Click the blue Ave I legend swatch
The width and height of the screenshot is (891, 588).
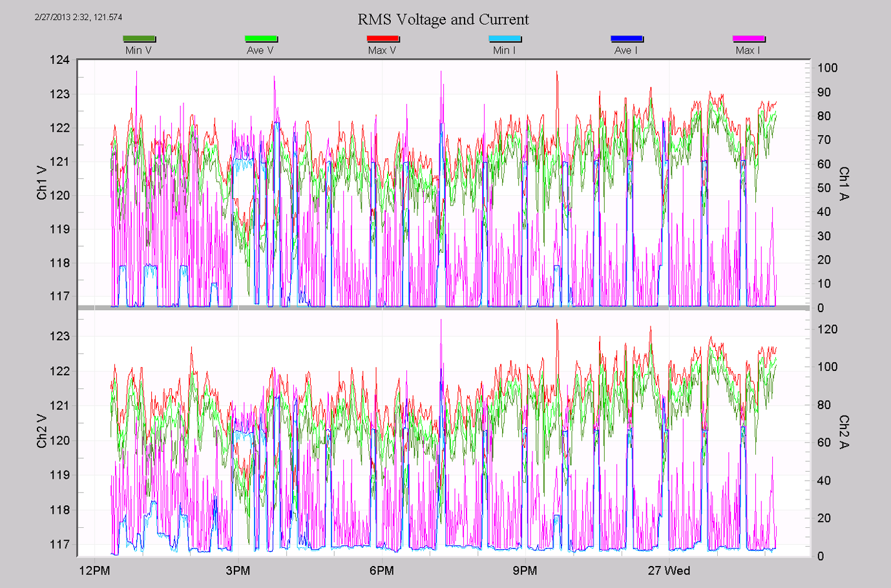tap(626, 39)
